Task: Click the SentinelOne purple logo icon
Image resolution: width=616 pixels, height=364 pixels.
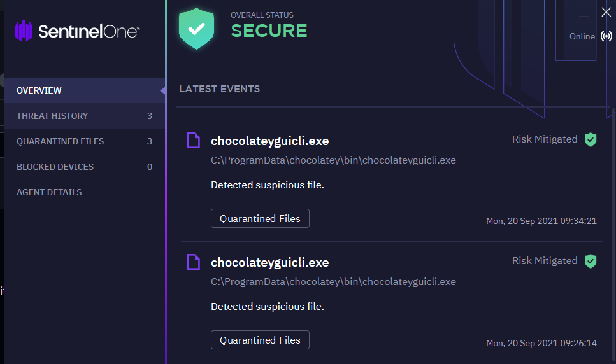Action: (24, 31)
